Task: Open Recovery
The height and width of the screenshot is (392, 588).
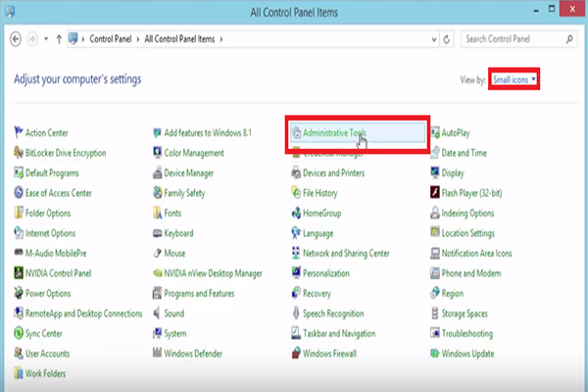Action: click(317, 293)
